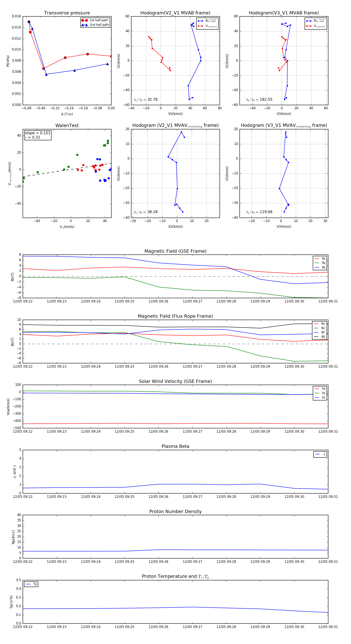Viewport: 351px width, 644px height.
Task: Click the 'Proton Number Density' title
Action: click(175, 511)
